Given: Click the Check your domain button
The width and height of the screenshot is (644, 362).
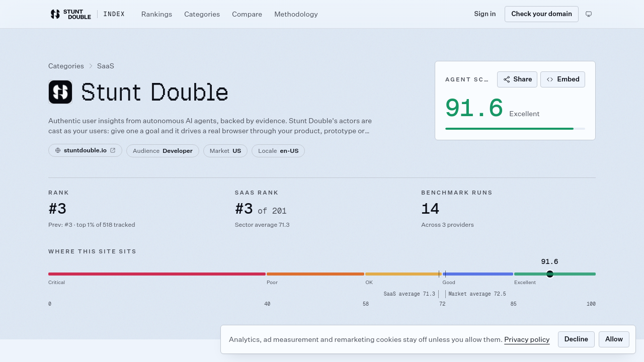Looking at the screenshot, I should click(541, 14).
